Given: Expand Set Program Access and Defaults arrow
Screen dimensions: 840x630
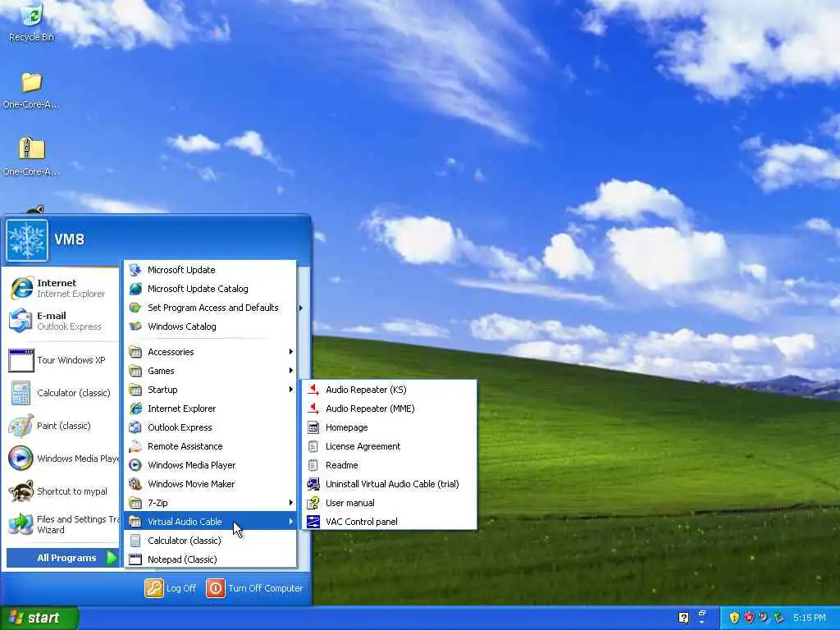Looking at the screenshot, I should (300, 308).
